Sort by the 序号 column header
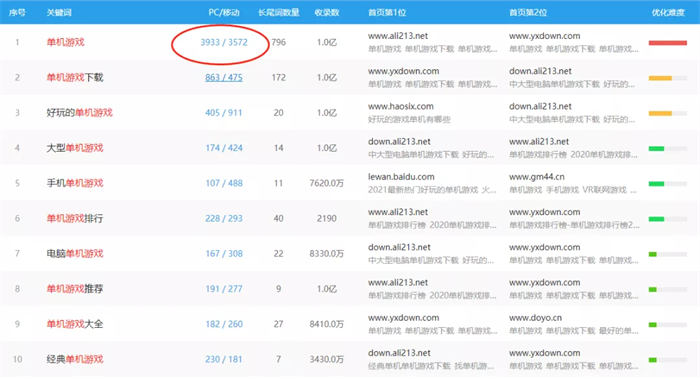The width and height of the screenshot is (700, 379). click(17, 12)
